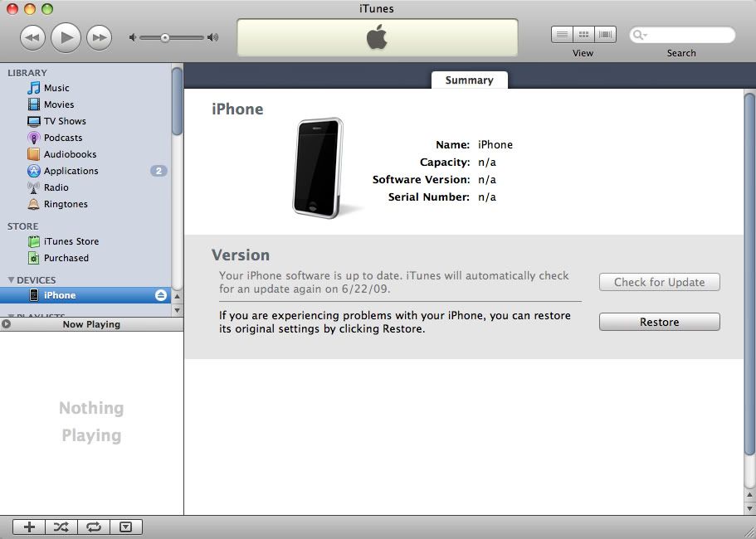Toggle shuffle mode
The image size is (756, 539).
pos(61,527)
